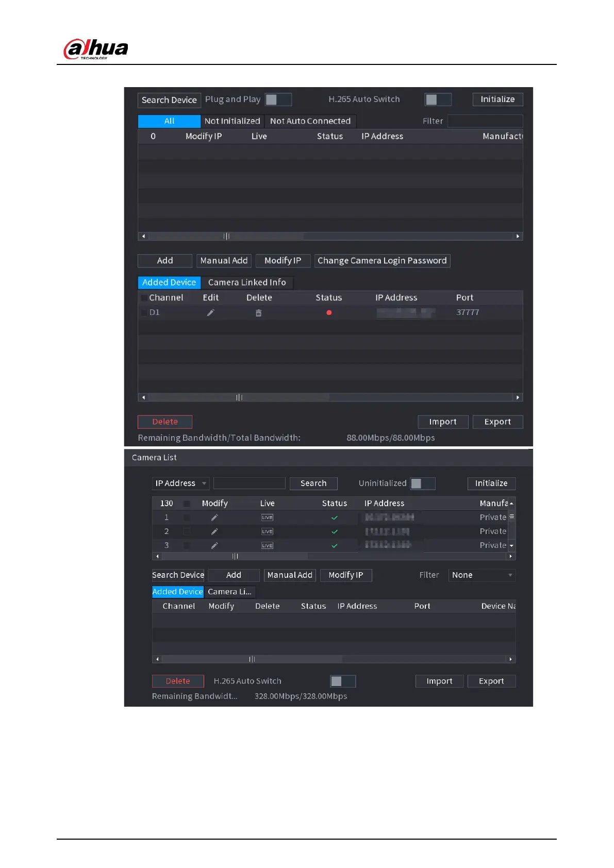Check the checkbox for camera row 1

(x=187, y=518)
